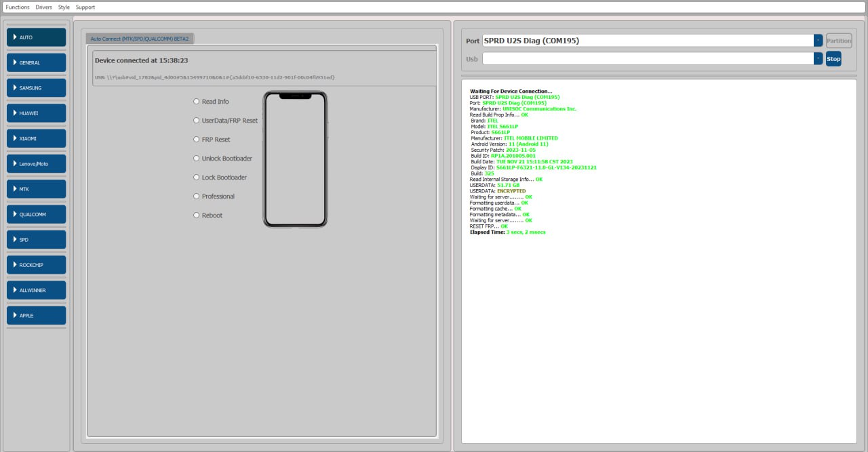Click 'UNISOC Communications Inc.' manufacturer log line
The width and height of the screenshot is (868, 452).
[x=524, y=108]
